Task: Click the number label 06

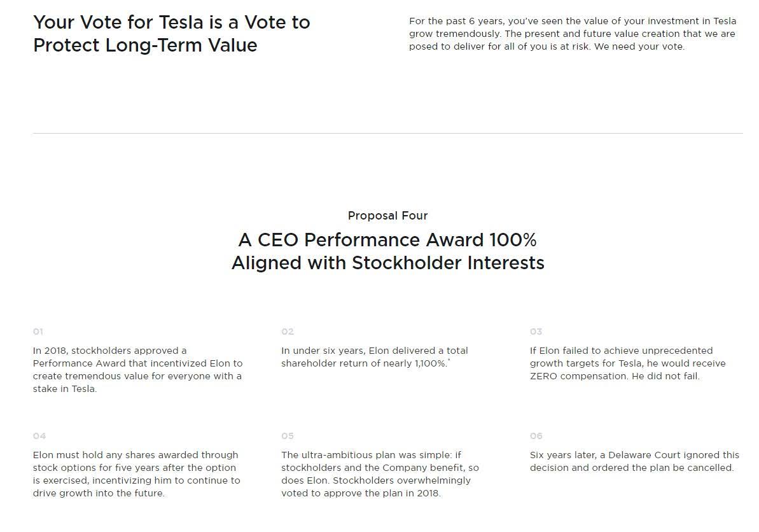Action: tap(536, 436)
